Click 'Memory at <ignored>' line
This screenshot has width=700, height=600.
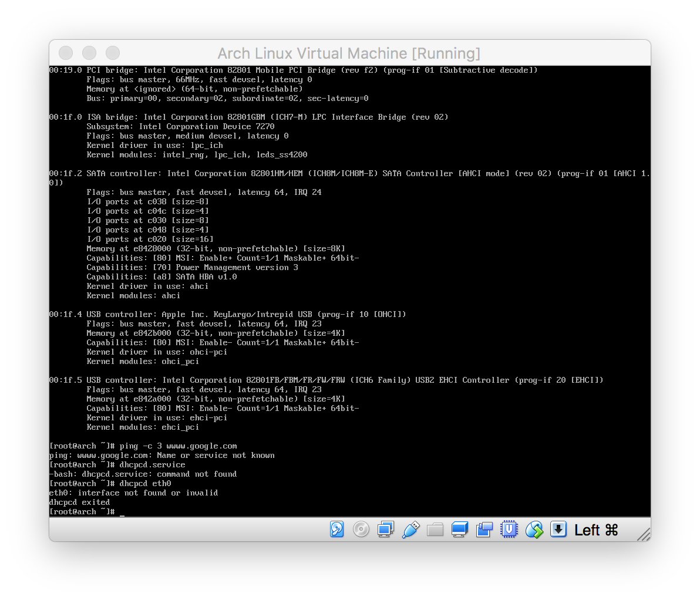pos(194,89)
